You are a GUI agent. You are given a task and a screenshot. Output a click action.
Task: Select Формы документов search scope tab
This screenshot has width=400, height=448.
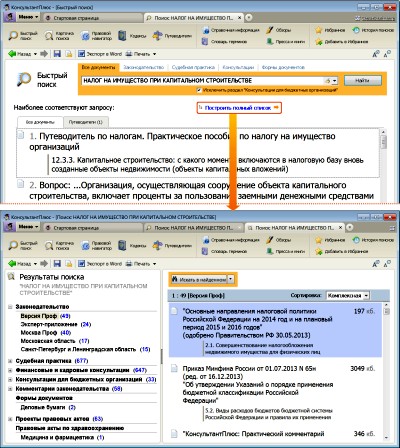tap(283, 67)
